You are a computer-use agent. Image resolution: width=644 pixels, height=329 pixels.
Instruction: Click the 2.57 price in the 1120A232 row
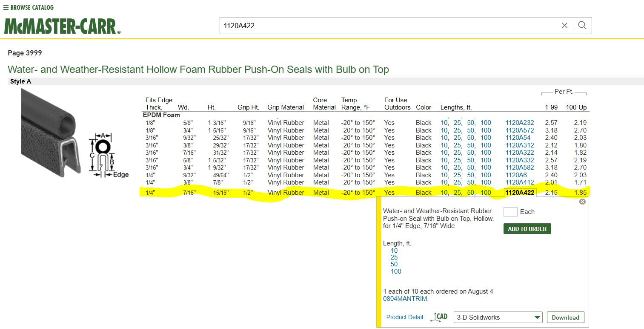551,123
